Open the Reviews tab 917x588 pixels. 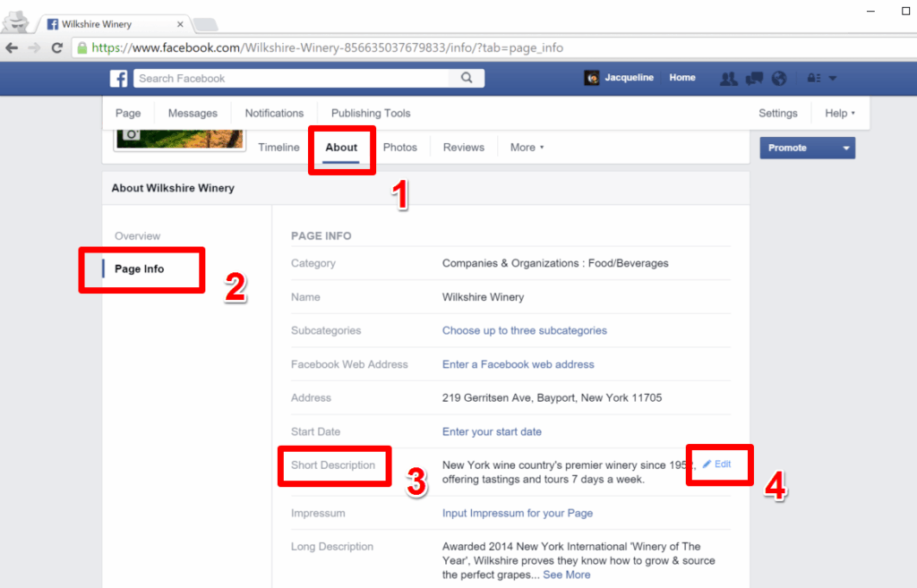click(464, 148)
